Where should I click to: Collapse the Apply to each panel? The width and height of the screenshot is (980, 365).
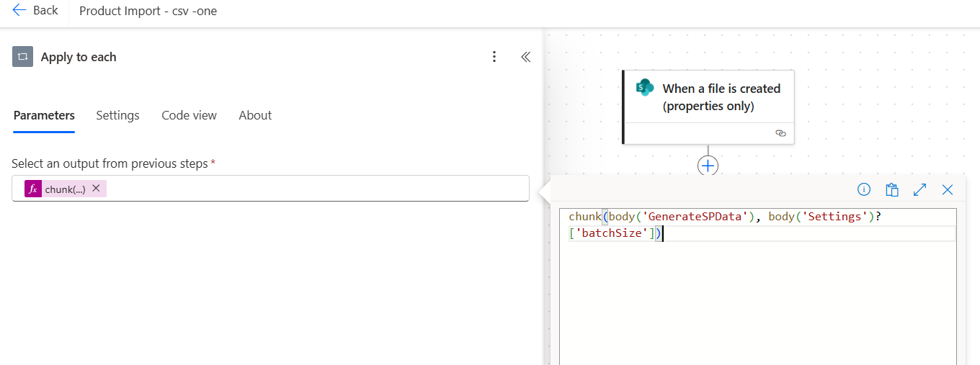click(525, 57)
